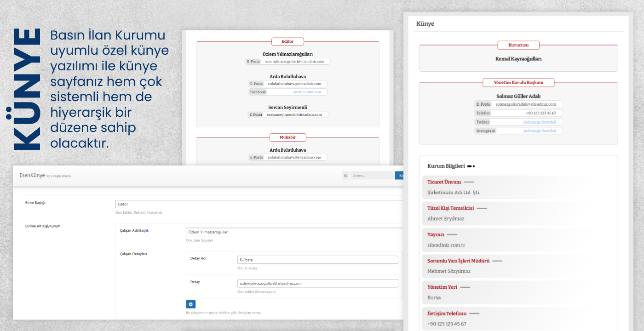Click the blue plus add-detail button
The width and height of the screenshot is (644, 331).
click(191, 304)
